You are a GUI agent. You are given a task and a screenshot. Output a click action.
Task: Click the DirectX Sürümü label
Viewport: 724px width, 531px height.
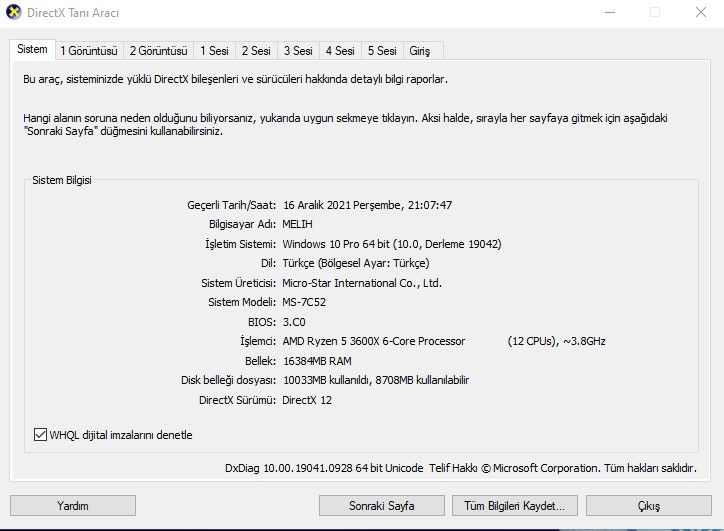coord(237,400)
